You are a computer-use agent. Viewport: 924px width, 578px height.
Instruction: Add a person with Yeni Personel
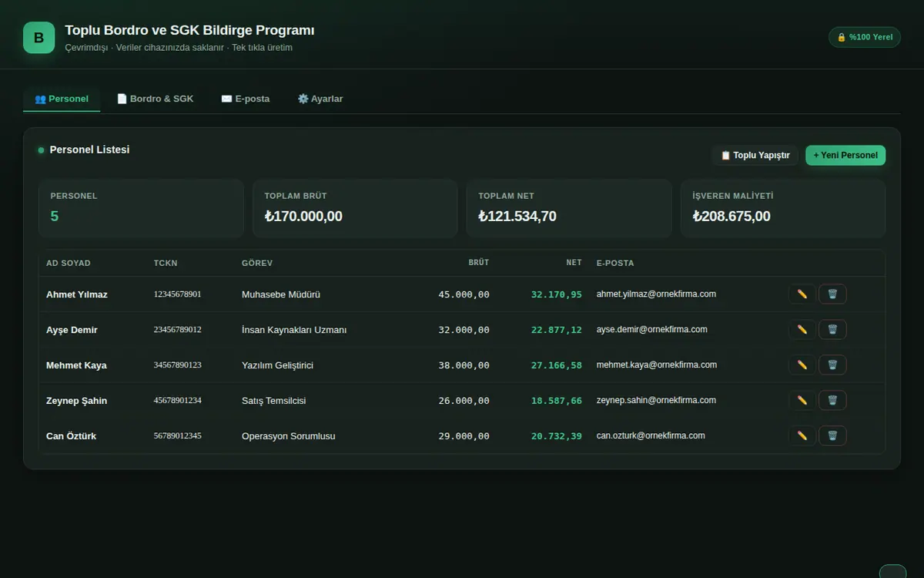click(845, 156)
